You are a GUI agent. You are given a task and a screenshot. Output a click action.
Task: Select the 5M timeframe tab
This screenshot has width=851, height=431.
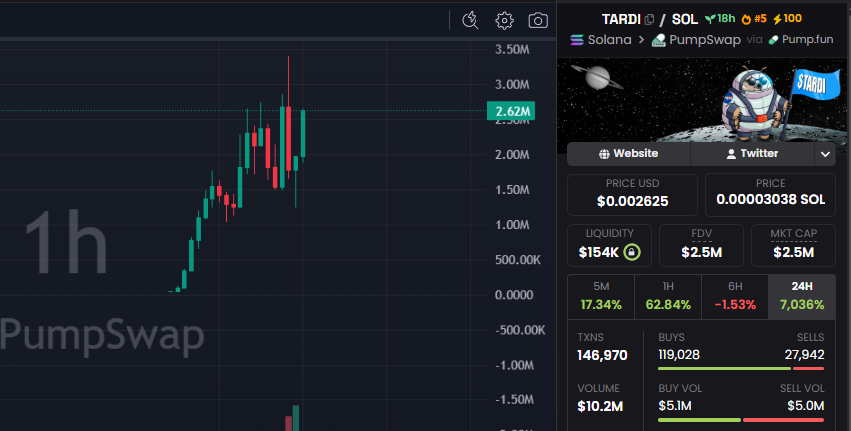(601, 296)
